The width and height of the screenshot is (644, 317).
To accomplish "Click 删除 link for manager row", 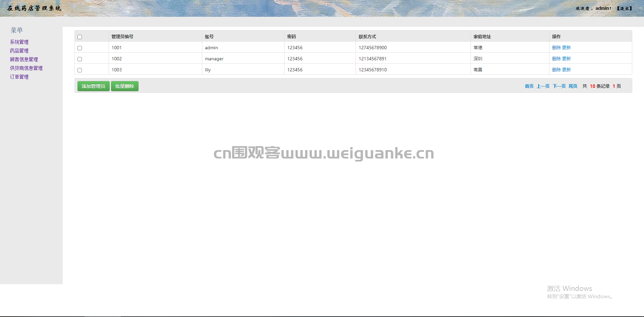I will pos(556,59).
